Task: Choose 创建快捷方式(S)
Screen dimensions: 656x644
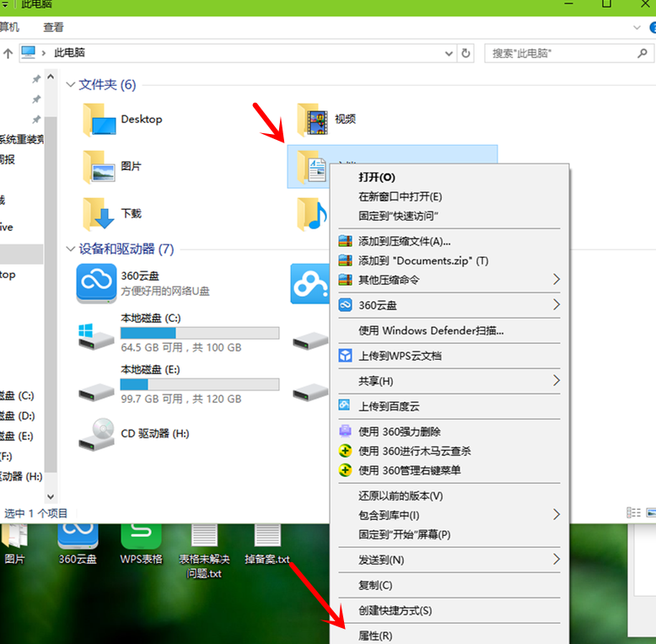Action: [449, 610]
